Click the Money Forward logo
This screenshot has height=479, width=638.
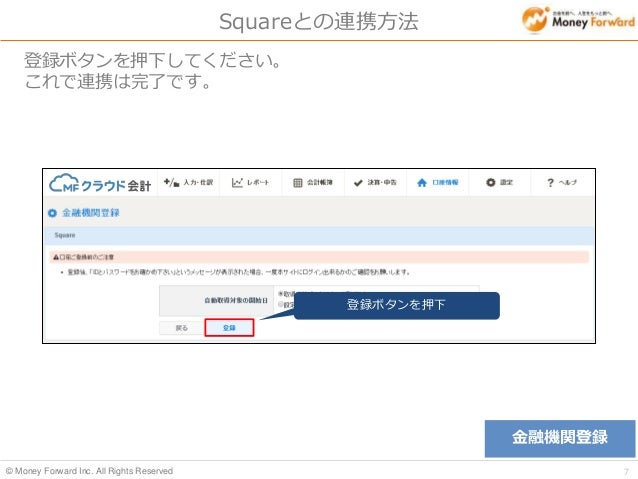pos(578,19)
